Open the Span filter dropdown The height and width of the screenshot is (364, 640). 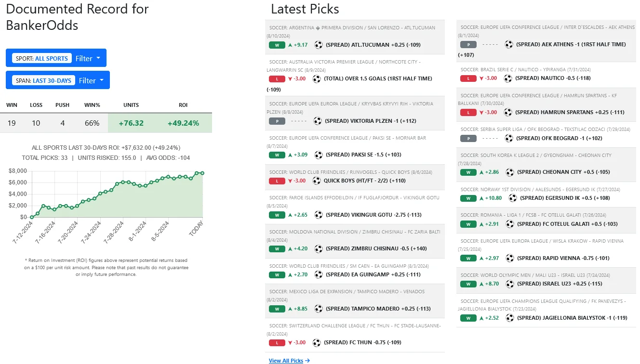coord(91,80)
